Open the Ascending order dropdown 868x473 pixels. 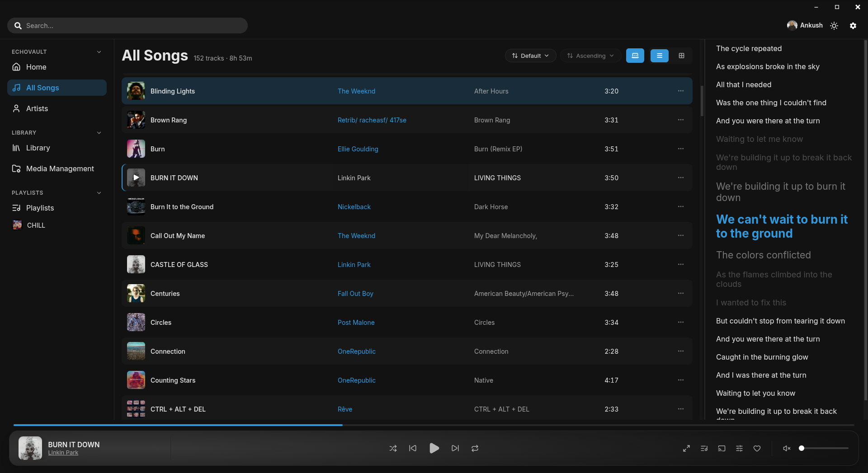point(590,56)
